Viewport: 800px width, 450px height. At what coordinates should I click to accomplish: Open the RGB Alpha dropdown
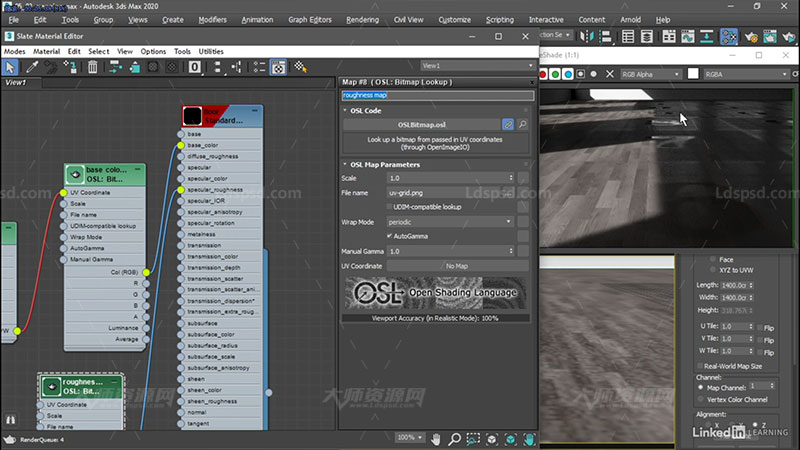pos(651,74)
